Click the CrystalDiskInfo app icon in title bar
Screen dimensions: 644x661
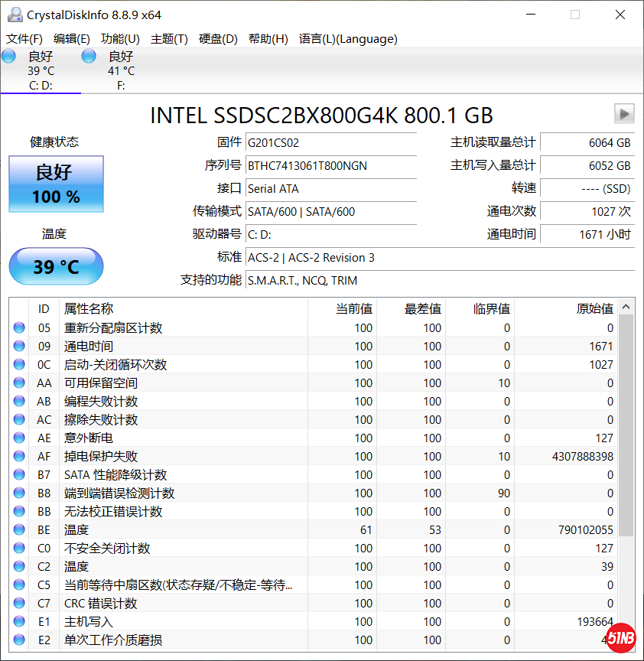pos(15,15)
